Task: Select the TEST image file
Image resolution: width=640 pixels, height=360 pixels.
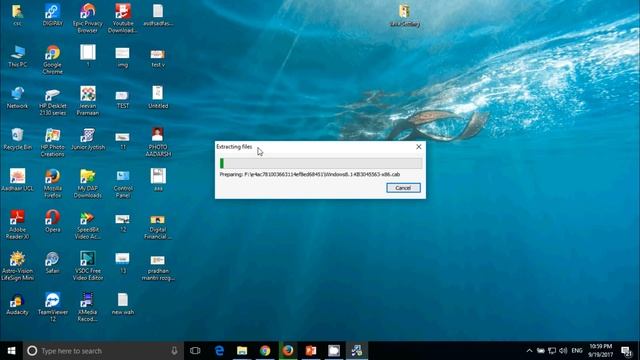Action: pos(123,98)
